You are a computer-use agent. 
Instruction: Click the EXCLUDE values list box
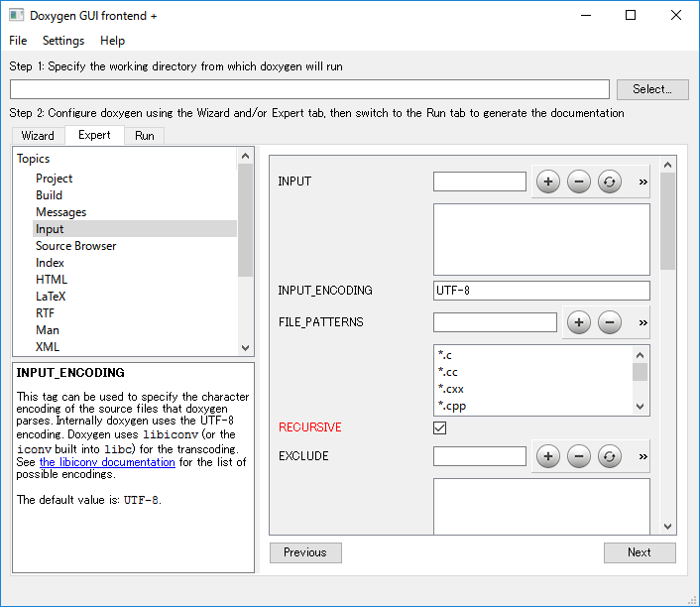click(541, 507)
